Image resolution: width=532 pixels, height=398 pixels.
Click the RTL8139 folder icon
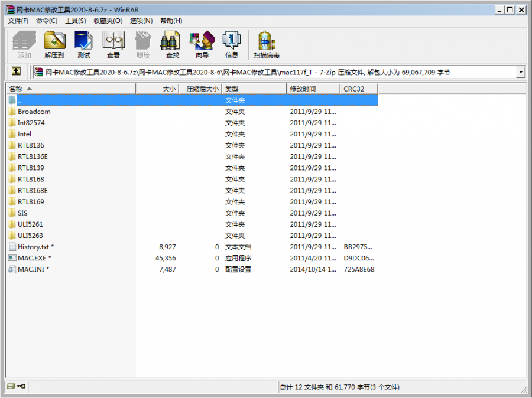tap(12, 168)
